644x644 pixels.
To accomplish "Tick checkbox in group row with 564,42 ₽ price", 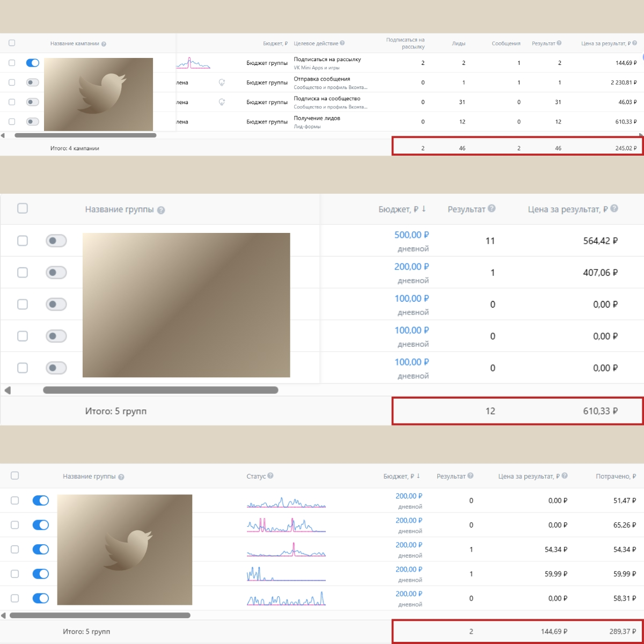I will 23,240.
